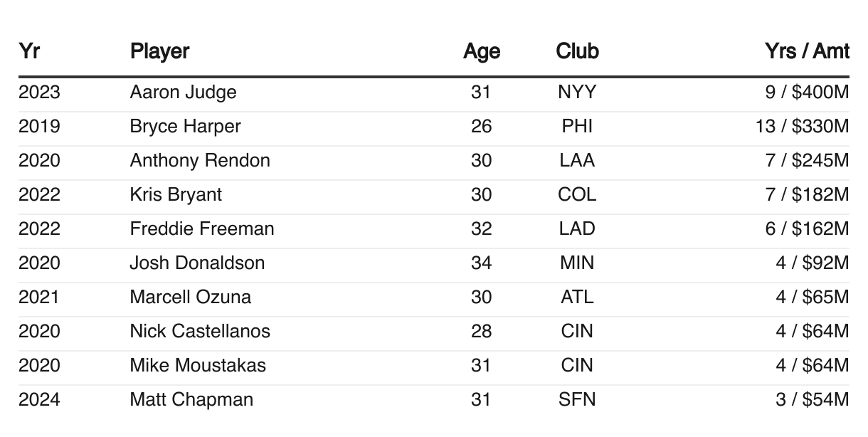This screenshot has width=868, height=437.
Task: Sort by the Player column header
Action: (x=160, y=52)
